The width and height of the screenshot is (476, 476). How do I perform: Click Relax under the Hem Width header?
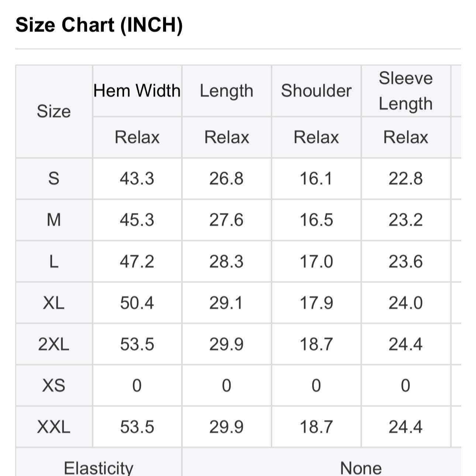pos(137,137)
